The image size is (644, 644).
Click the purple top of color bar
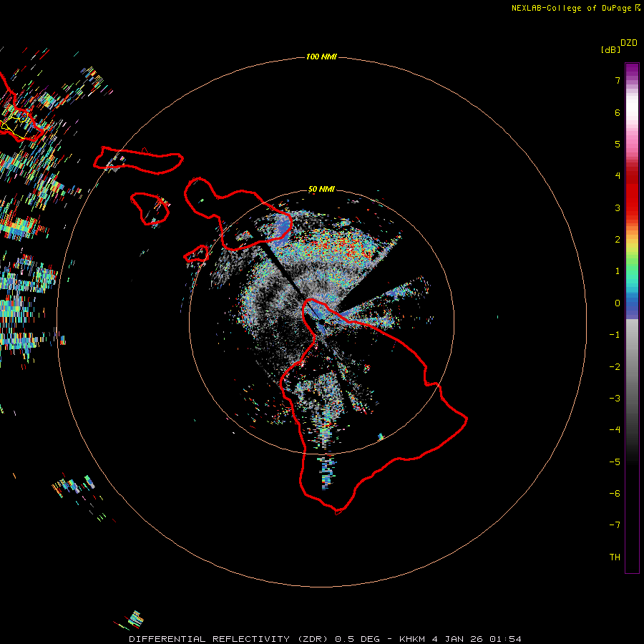(x=632, y=71)
